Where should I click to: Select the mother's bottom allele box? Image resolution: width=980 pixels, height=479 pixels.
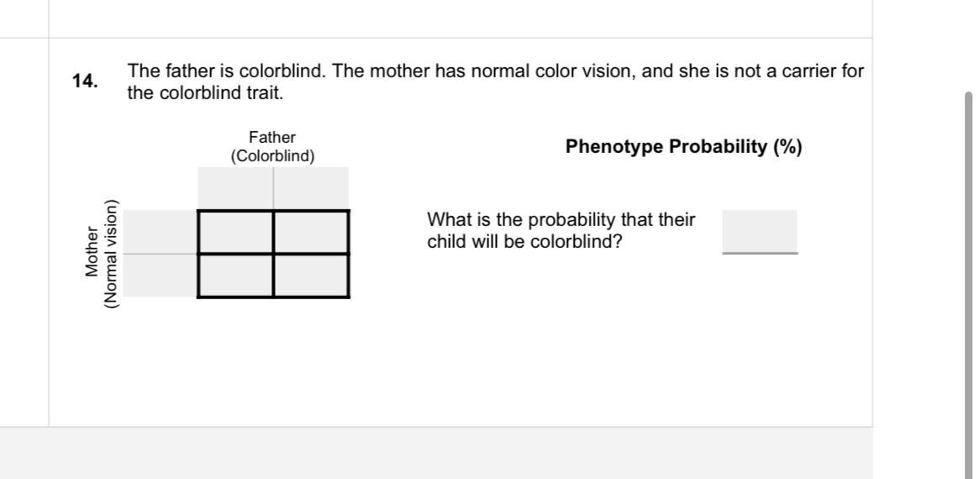pos(160,276)
